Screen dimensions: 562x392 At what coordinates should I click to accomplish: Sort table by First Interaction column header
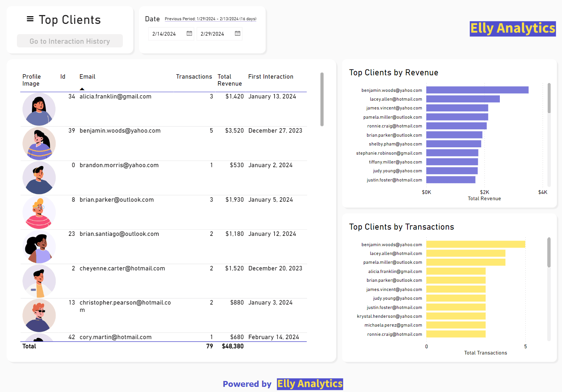tap(271, 76)
